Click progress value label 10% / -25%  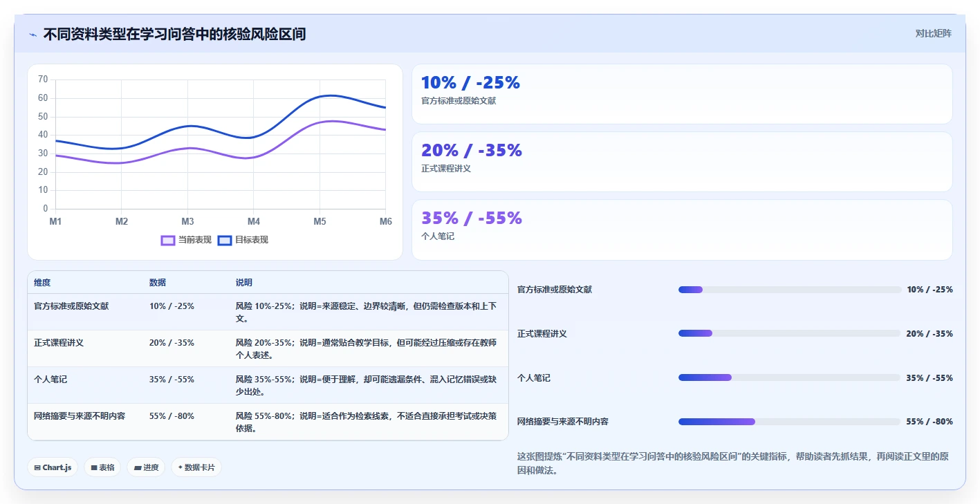click(x=930, y=290)
